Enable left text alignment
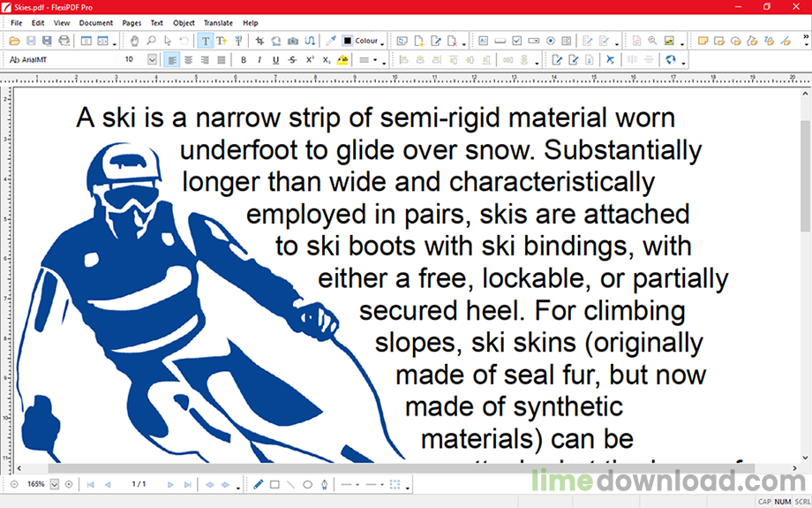This screenshot has width=812, height=508. coord(172,60)
